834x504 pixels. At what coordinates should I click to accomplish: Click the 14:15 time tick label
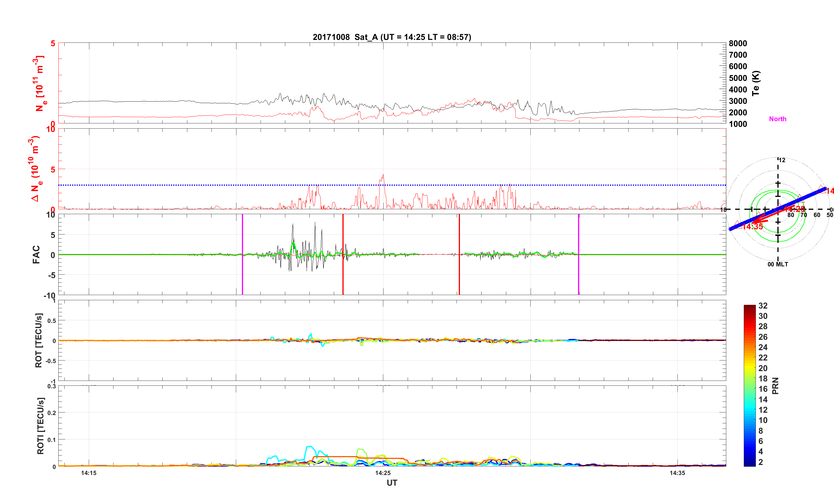coord(89,473)
